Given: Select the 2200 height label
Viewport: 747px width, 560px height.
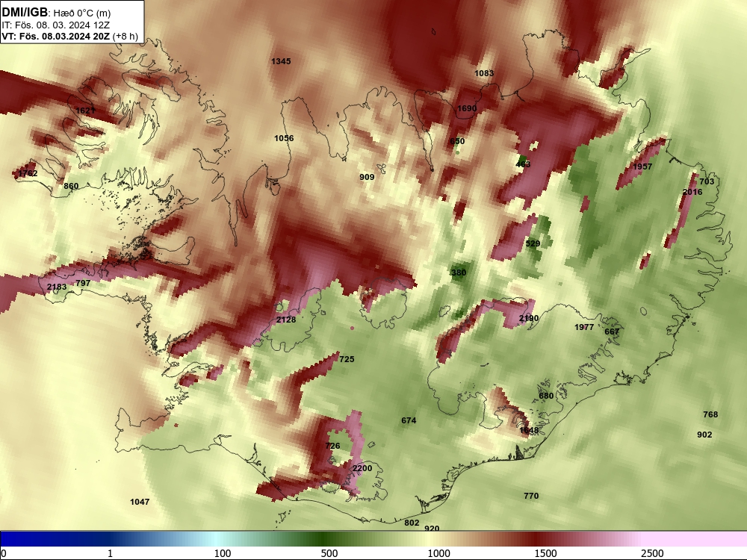Looking at the screenshot, I should tap(362, 468).
